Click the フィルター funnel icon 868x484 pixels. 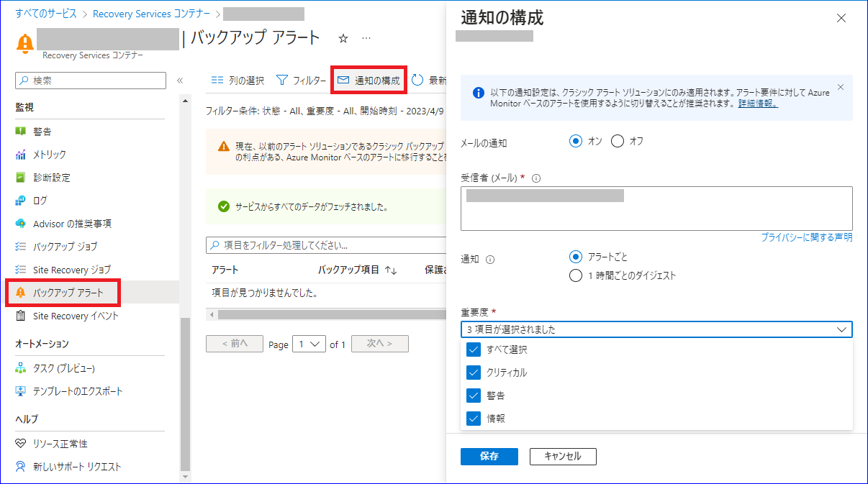(282, 81)
